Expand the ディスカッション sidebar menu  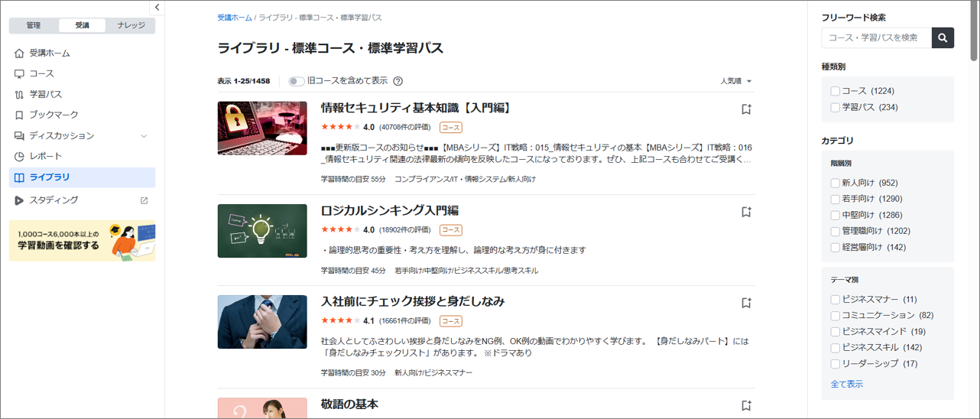coord(144,136)
